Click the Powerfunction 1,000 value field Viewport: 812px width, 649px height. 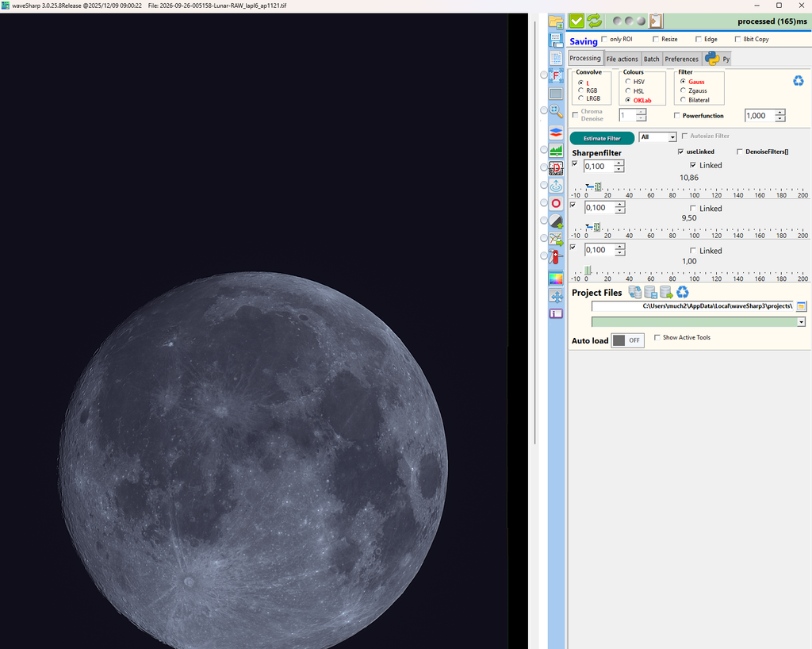coord(760,116)
